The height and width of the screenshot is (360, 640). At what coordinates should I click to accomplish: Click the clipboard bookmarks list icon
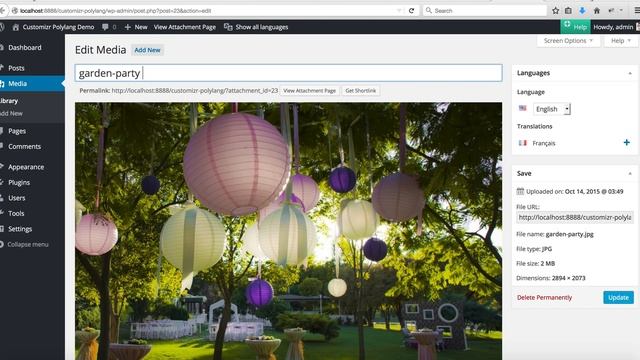click(568, 11)
